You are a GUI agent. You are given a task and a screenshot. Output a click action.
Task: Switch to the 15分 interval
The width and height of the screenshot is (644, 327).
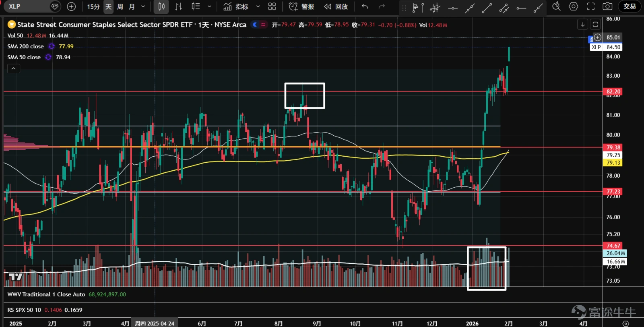pyautogui.click(x=93, y=6)
